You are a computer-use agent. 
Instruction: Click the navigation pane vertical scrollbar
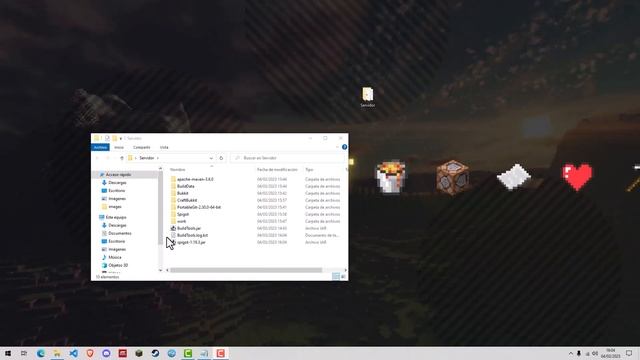(160, 208)
